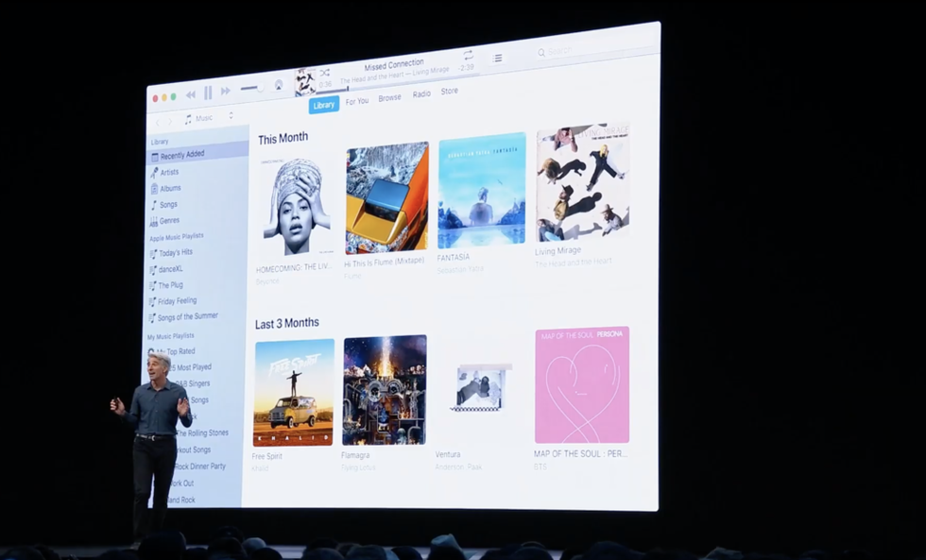The height and width of the screenshot is (560, 926).
Task: Open the Genres library view
Action: [168, 221]
